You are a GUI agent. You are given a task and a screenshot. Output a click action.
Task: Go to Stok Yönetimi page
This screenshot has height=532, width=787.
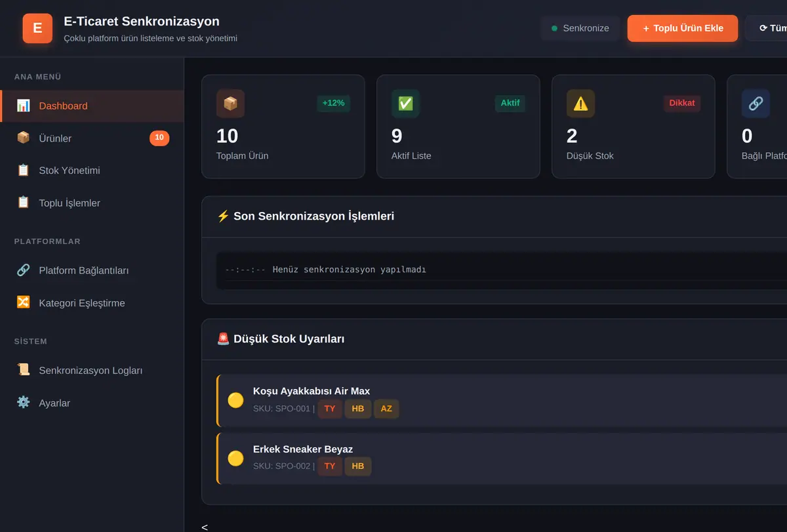point(92,171)
